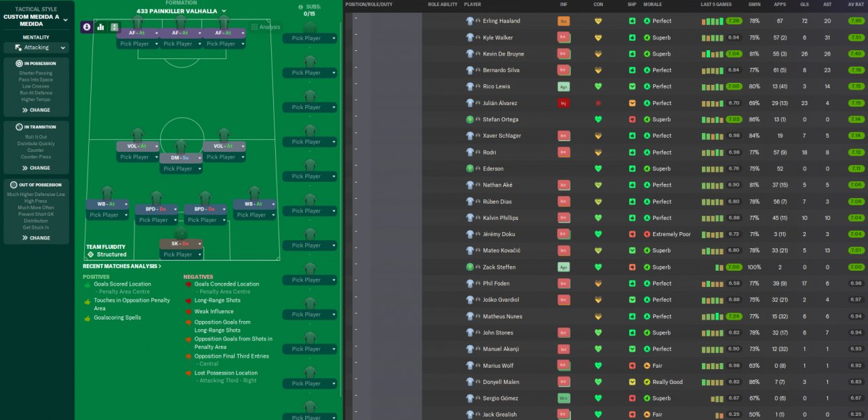Click Kevin De Bruyne's condition heart icon
Image resolution: width=868 pixels, height=420 pixels.
point(598,54)
